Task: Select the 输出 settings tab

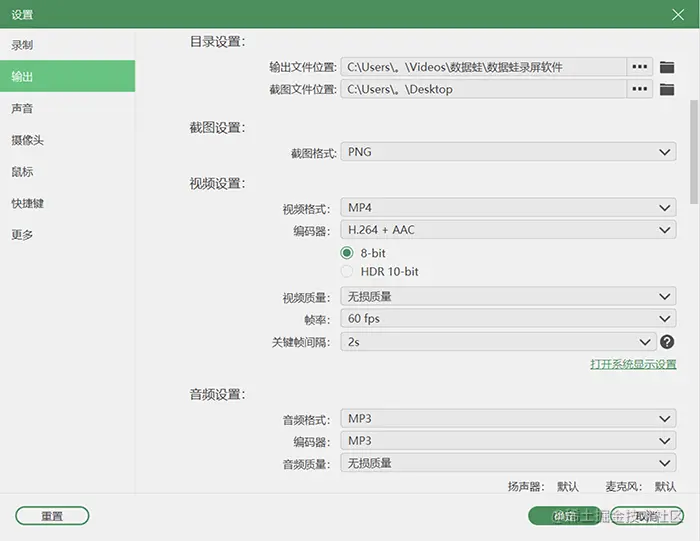Action: [67, 76]
